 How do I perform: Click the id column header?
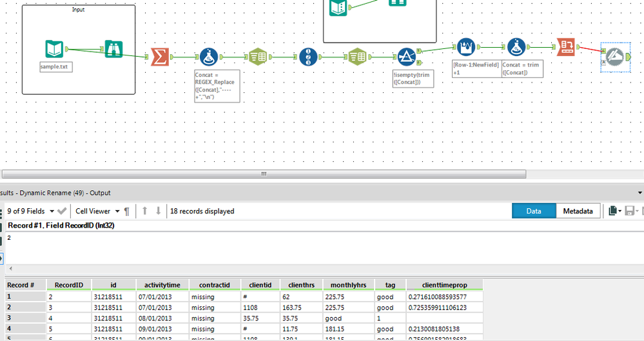point(113,285)
